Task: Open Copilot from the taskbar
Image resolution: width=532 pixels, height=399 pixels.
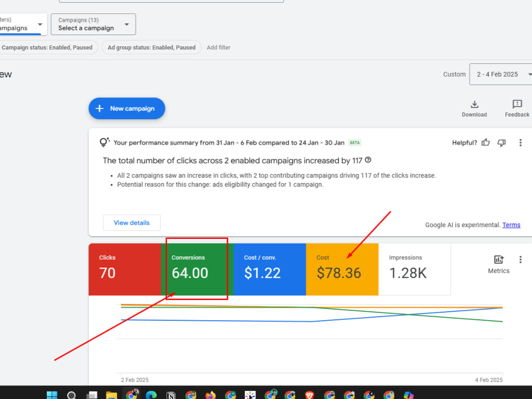Action: pos(409,395)
